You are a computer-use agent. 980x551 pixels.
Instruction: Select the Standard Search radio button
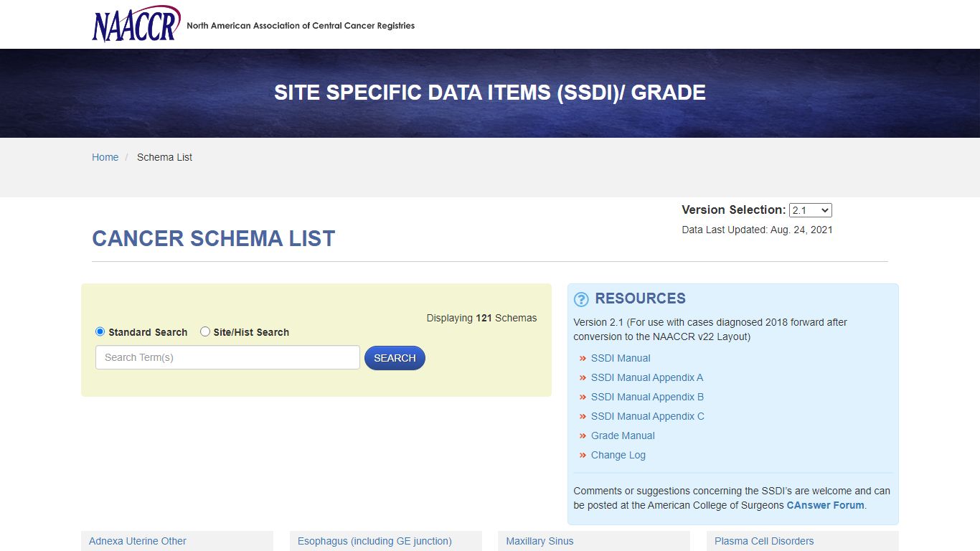pos(100,331)
